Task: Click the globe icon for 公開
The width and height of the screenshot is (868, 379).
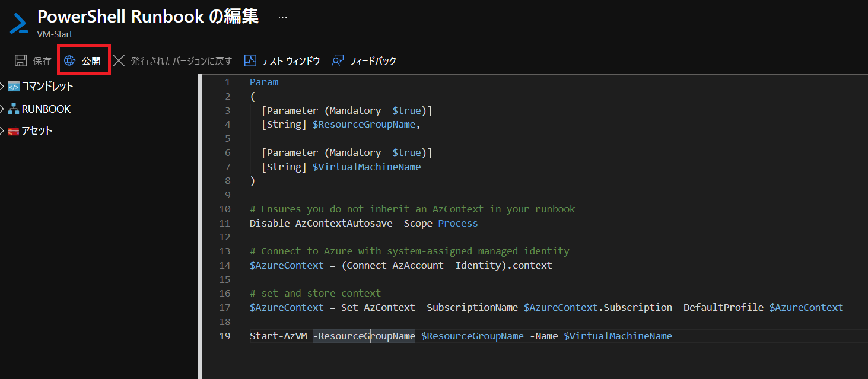Action: pos(70,60)
